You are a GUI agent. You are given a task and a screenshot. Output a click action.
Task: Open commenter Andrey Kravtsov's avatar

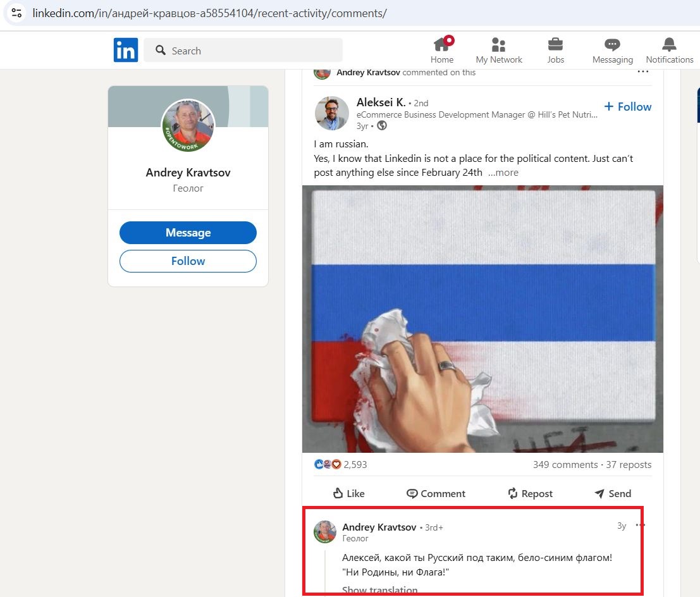click(325, 532)
